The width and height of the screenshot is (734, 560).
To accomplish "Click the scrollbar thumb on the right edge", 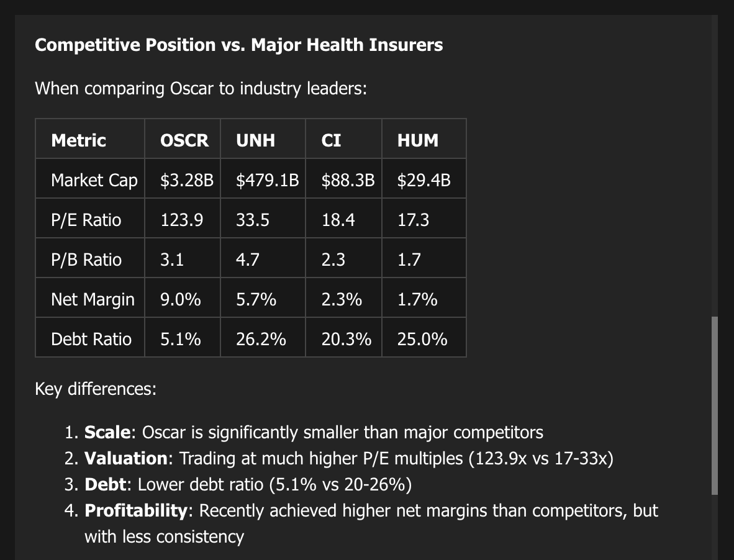I will (x=714, y=405).
